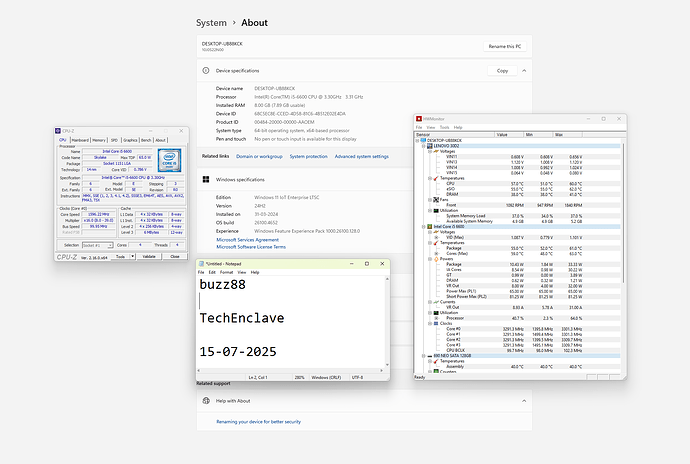Copy the device specifications

[502, 70]
